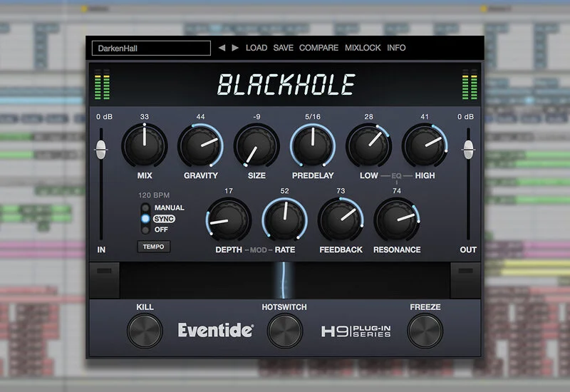
Task: Click the IN level fader handle
Action: pyautogui.click(x=100, y=150)
